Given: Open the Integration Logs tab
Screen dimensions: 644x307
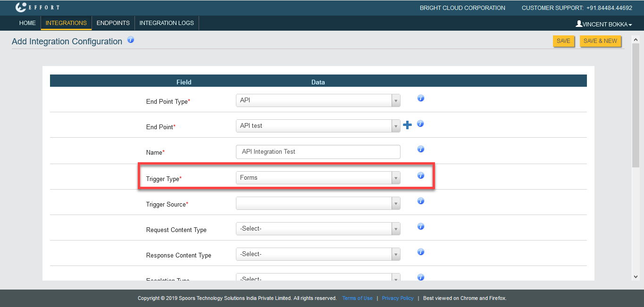Looking at the screenshot, I should click(167, 23).
